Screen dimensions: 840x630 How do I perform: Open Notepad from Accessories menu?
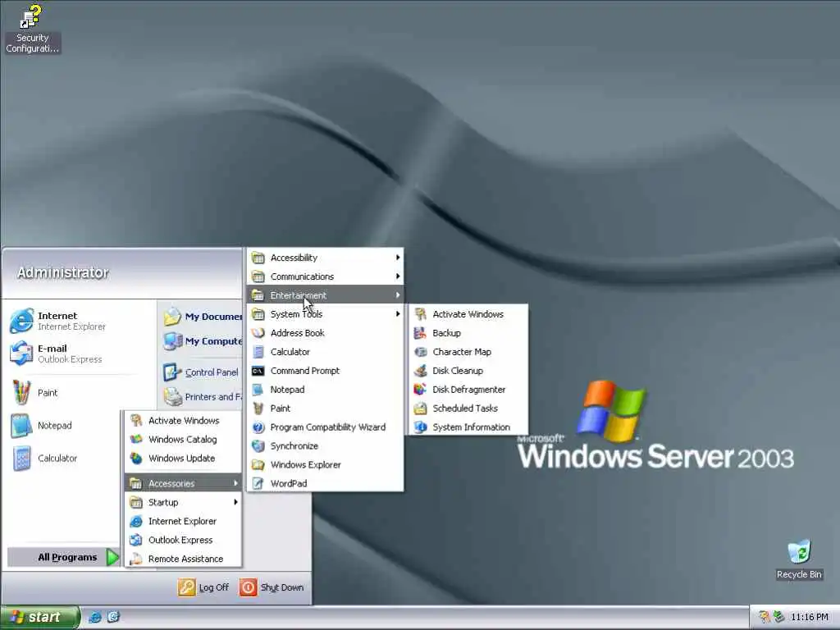tap(325, 389)
